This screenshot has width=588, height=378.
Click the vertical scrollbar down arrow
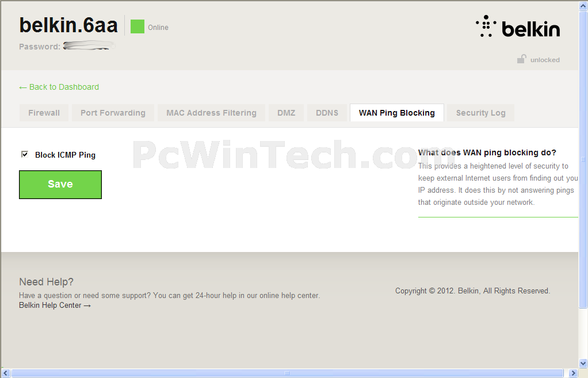(x=583, y=363)
